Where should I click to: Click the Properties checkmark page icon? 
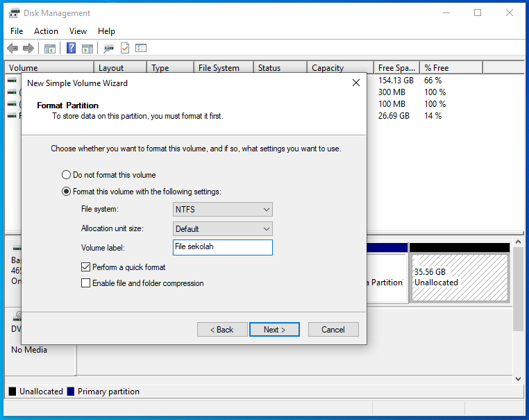pos(125,48)
